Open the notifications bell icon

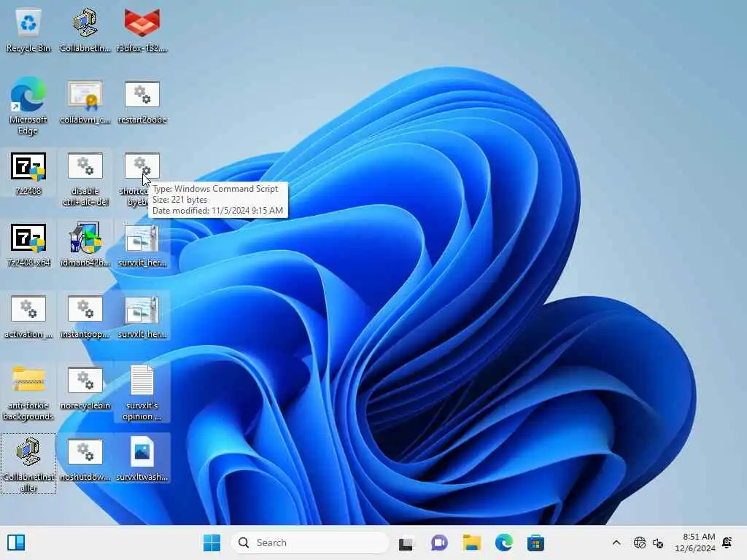pos(727,542)
